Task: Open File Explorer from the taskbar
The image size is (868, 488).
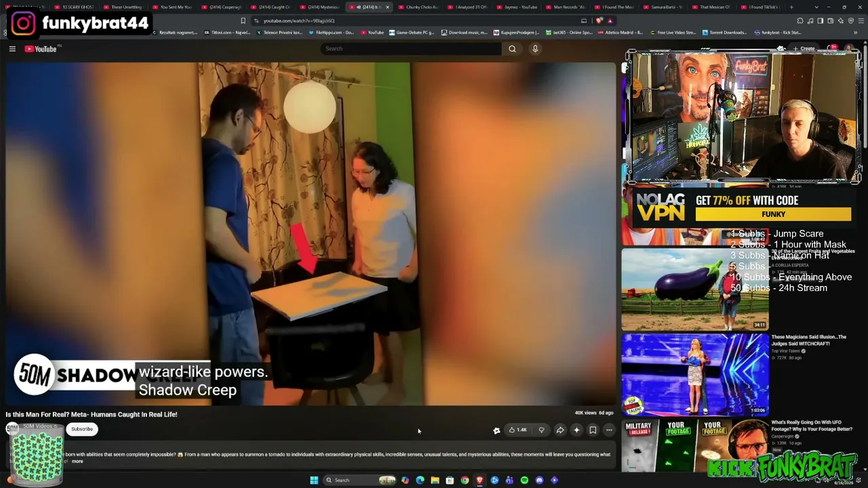Action: tap(435, 481)
